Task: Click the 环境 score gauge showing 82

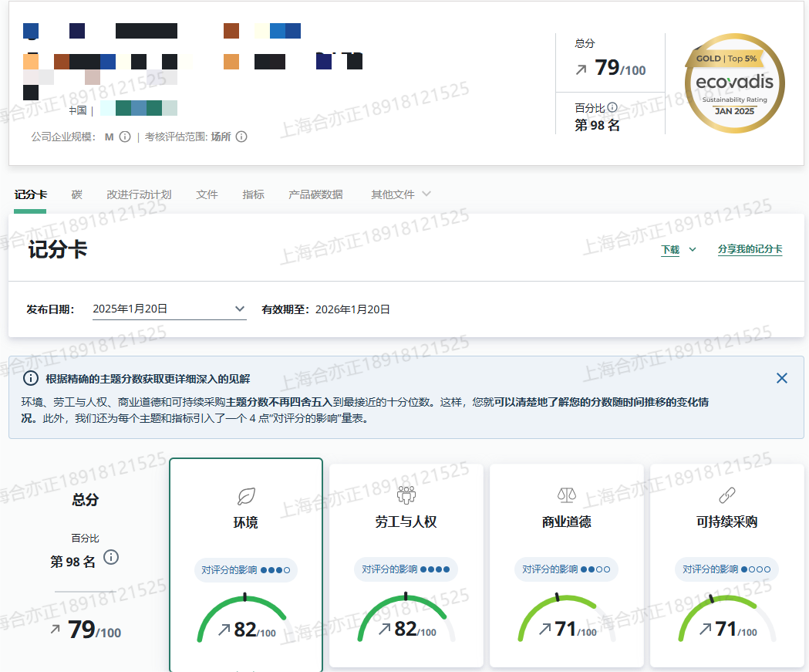Action: (x=245, y=620)
